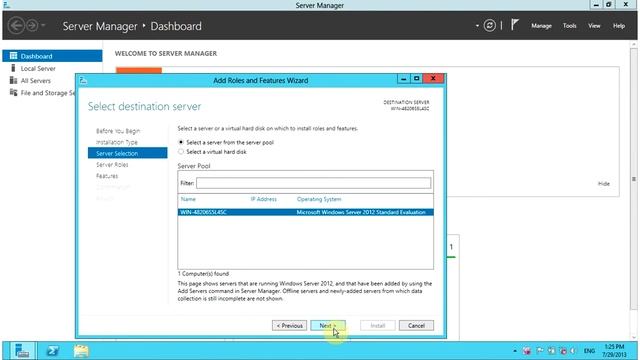Image resolution: width=640 pixels, height=360 pixels.
Task: Go to the Server Roles wizard step
Action: pos(112,164)
